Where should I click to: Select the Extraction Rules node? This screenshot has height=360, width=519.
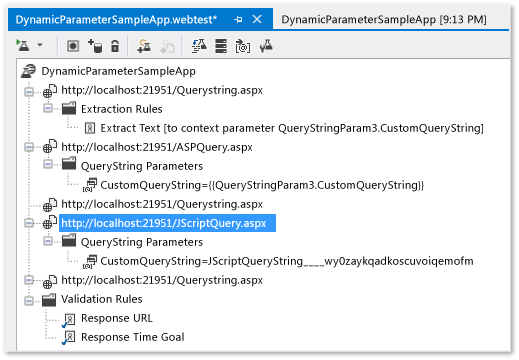click(x=122, y=109)
